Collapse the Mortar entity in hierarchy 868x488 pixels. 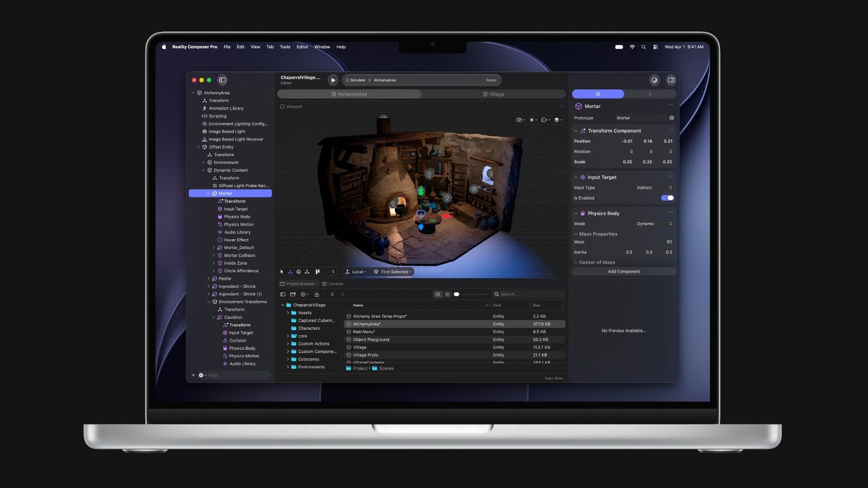pos(208,194)
